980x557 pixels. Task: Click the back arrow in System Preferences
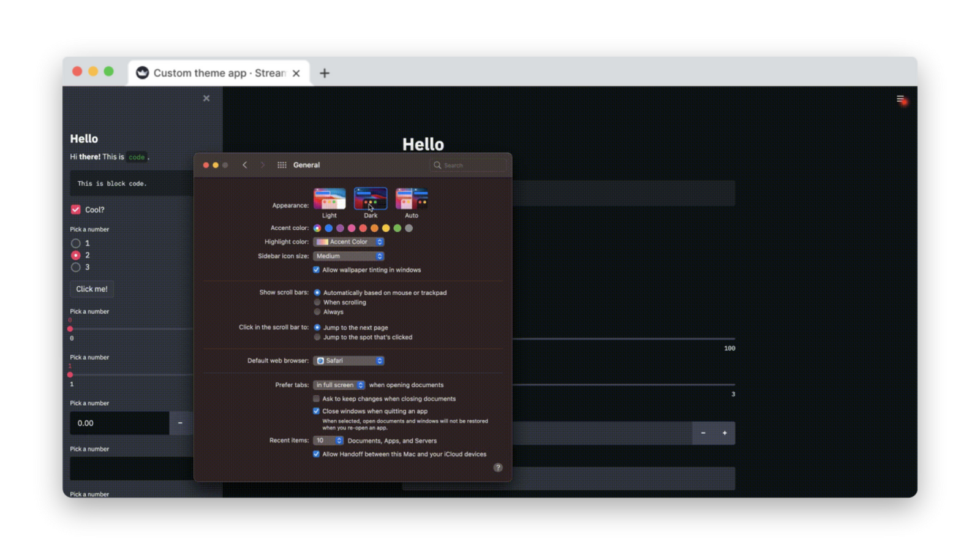[245, 164]
